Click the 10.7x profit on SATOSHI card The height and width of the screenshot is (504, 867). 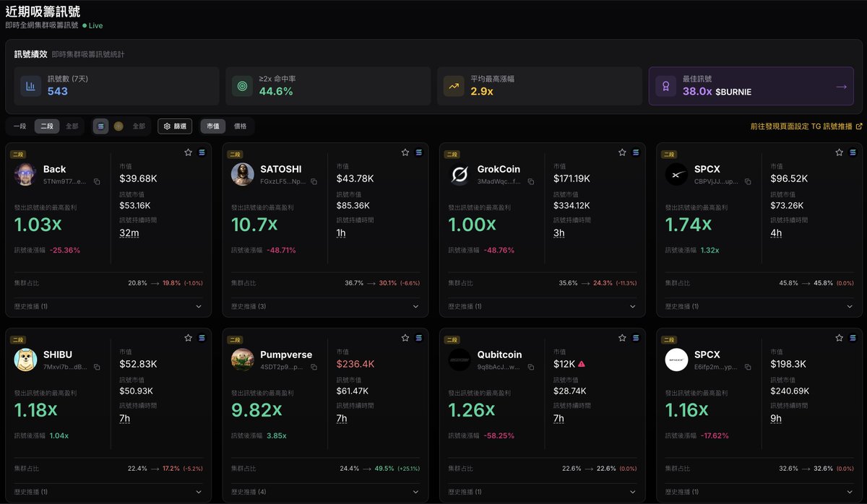254,225
